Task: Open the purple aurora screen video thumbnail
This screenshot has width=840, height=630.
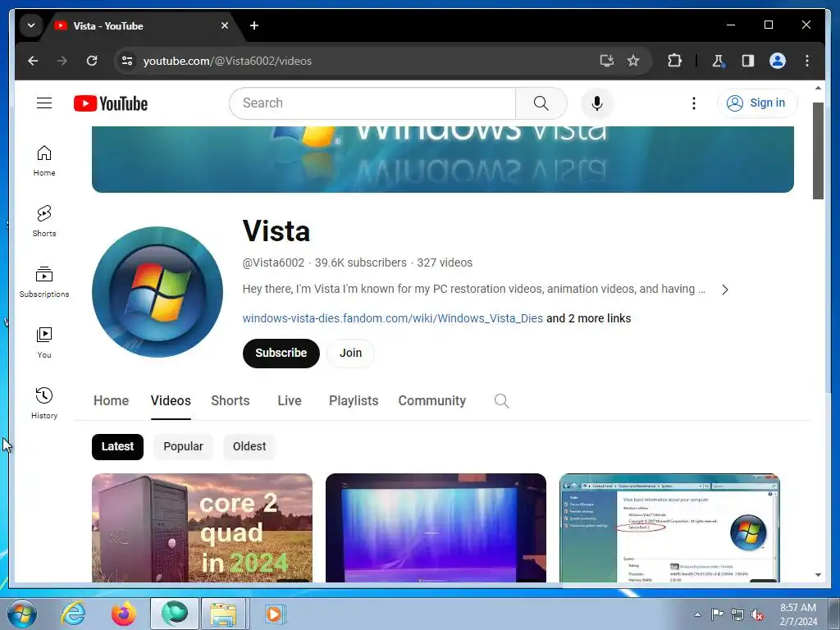Action: coord(436,527)
